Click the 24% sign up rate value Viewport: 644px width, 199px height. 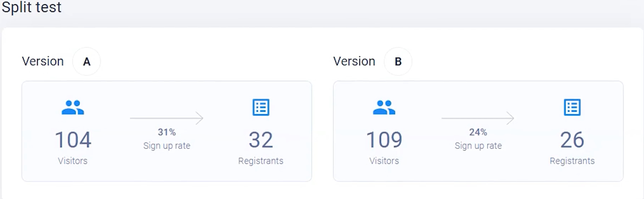tap(478, 132)
